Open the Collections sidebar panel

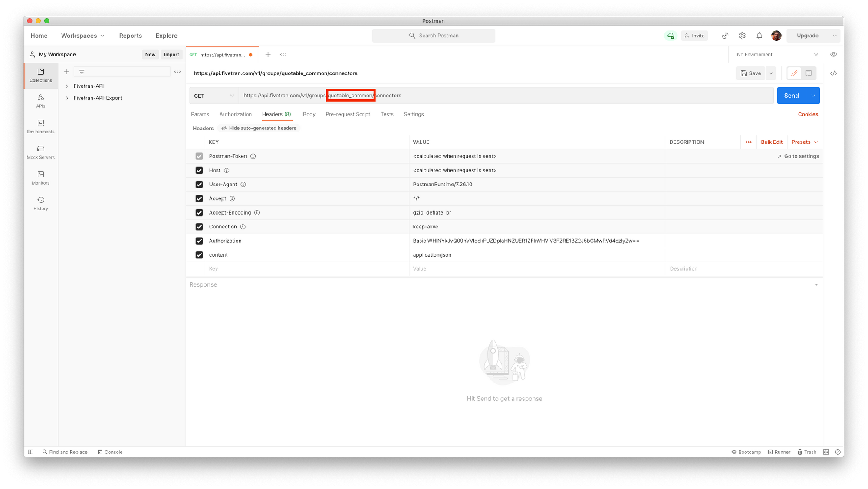click(41, 75)
